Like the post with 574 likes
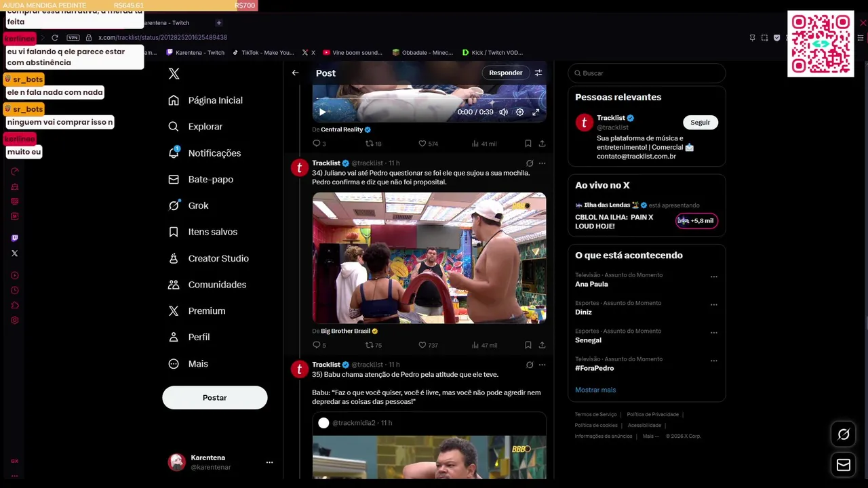 coord(428,144)
